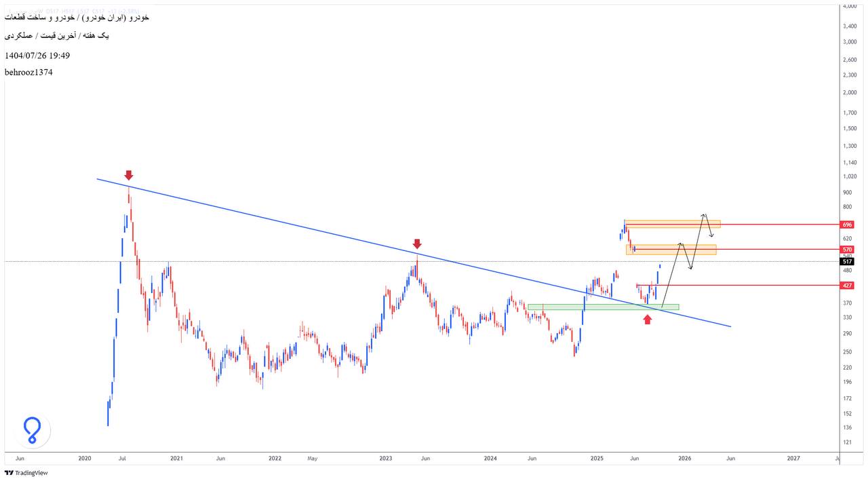Select the black 517 current price label

pyautogui.click(x=847, y=262)
